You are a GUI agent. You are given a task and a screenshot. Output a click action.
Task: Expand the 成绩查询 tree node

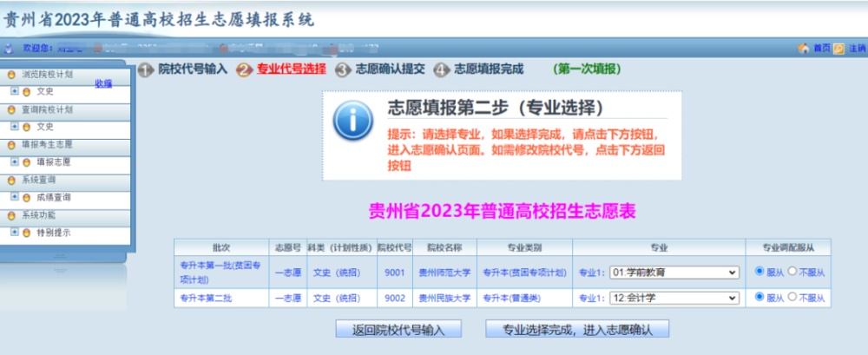(x=15, y=197)
